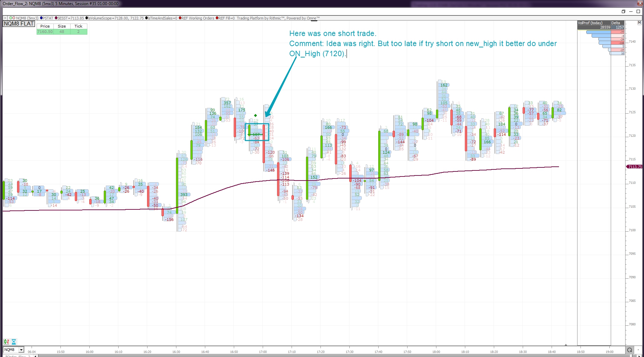
Task: Click the teal hourglass timeframe icon
Action: click(14, 342)
